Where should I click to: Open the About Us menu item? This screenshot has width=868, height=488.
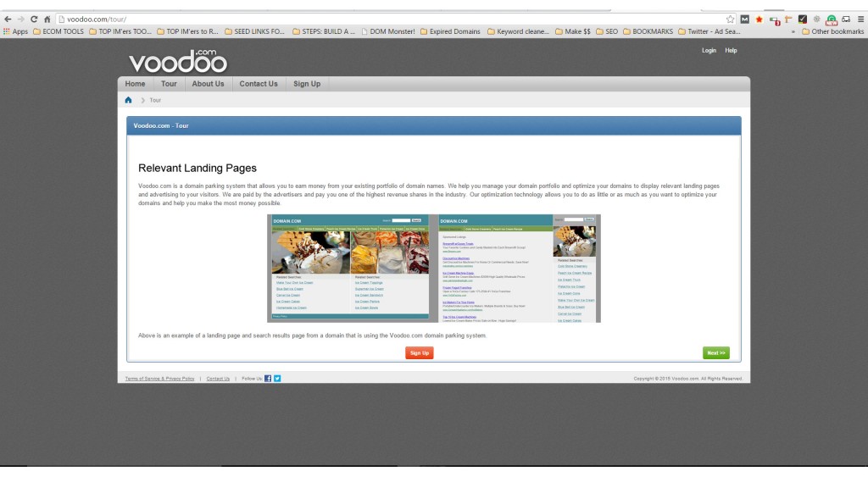click(209, 84)
